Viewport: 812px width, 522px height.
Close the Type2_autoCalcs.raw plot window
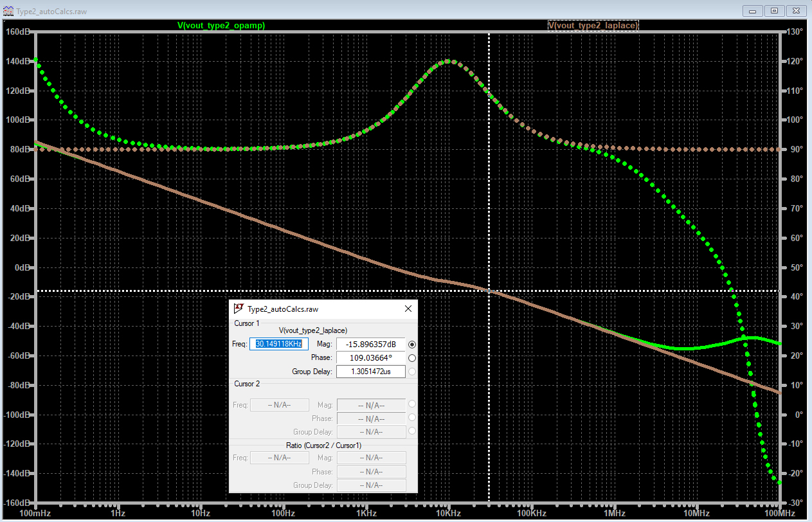[795, 10]
